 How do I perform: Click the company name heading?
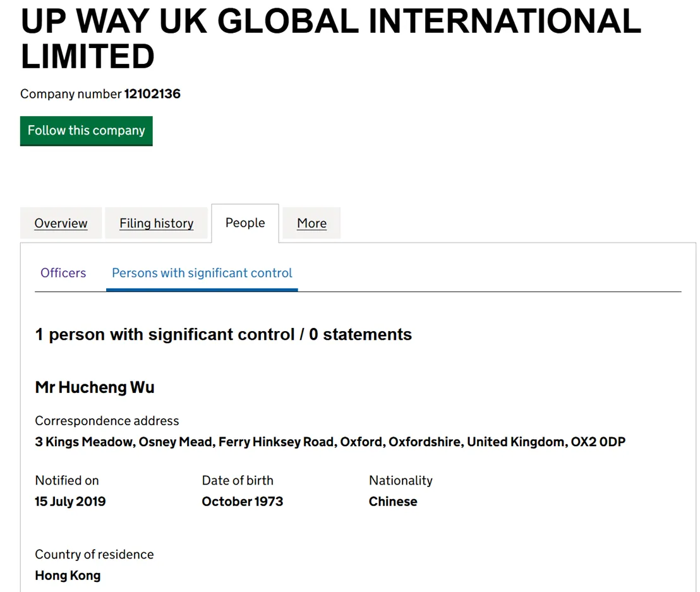point(330,39)
